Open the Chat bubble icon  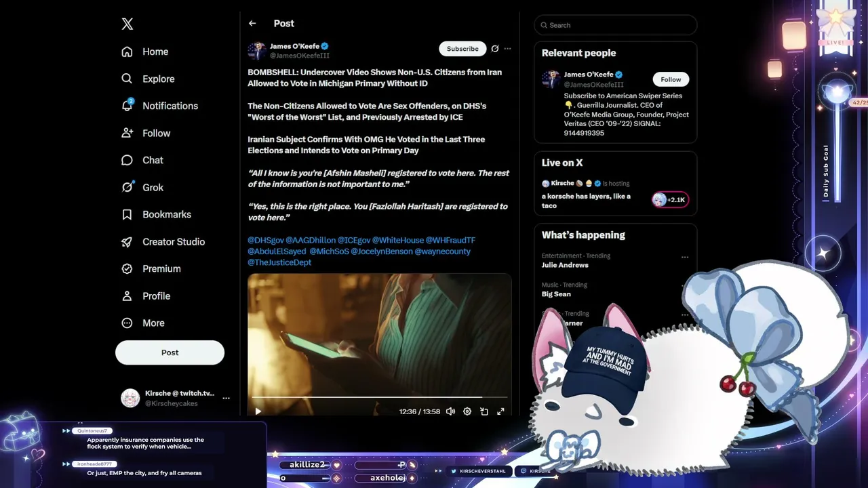127,160
